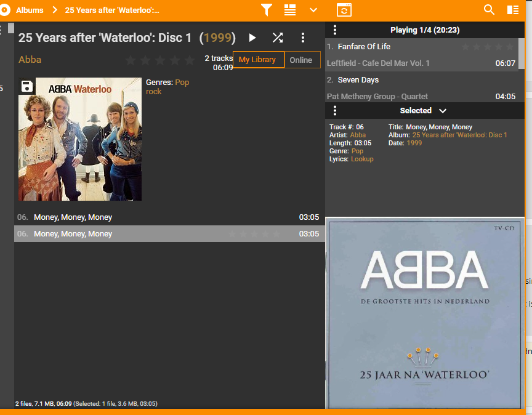Expand the Selected panel dropdown chevron
Viewport: 532px width, 415px height.
(443, 111)
